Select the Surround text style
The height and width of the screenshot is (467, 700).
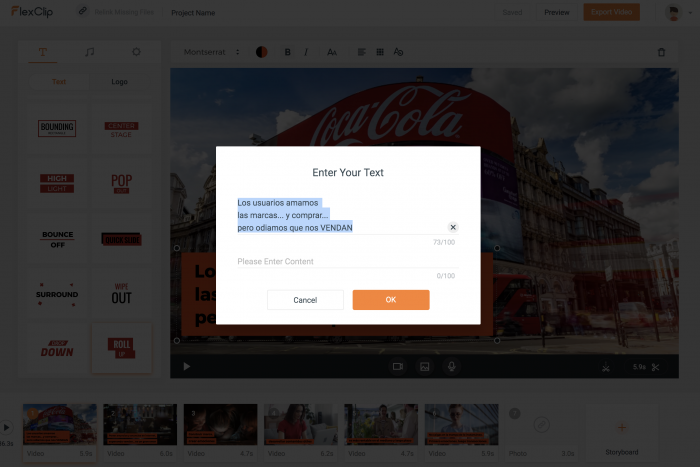(x=57, y=294)
